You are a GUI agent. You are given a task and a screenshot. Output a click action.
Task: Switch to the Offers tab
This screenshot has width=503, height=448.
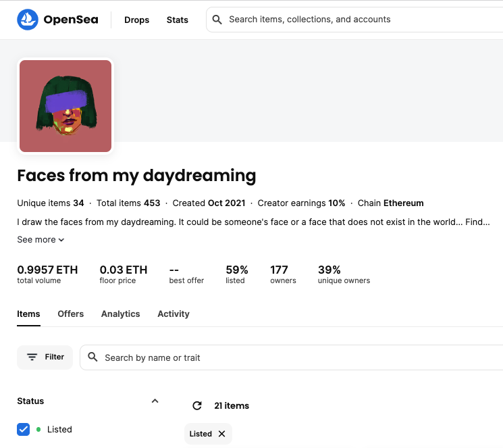tap(71, 314)
